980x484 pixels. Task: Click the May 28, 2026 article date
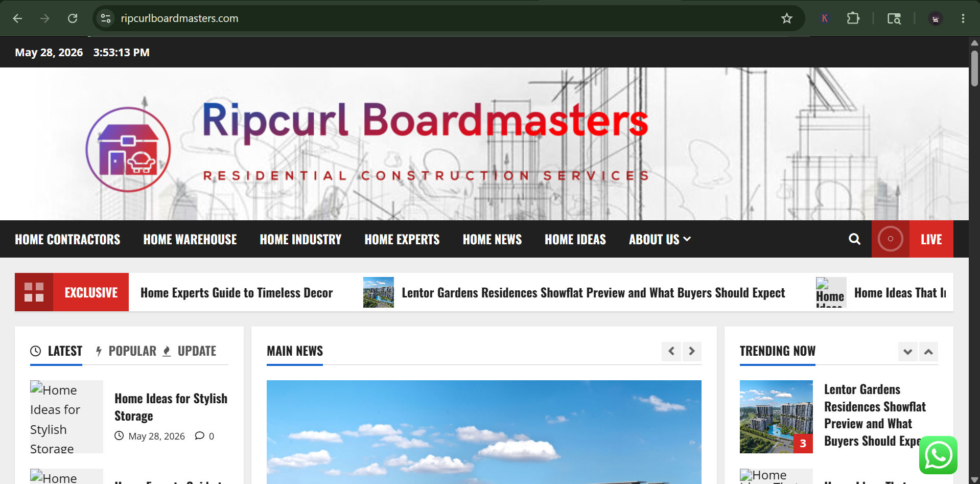pos(156,436)
